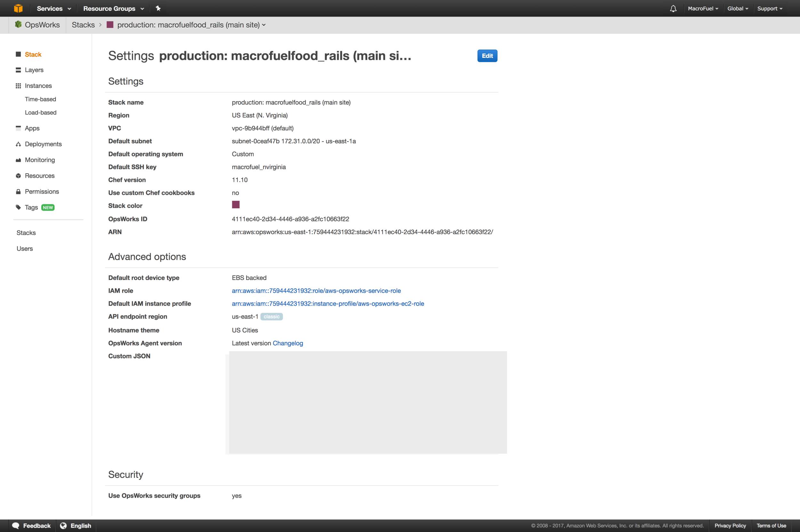Open Load-based instances

[40, 112]
